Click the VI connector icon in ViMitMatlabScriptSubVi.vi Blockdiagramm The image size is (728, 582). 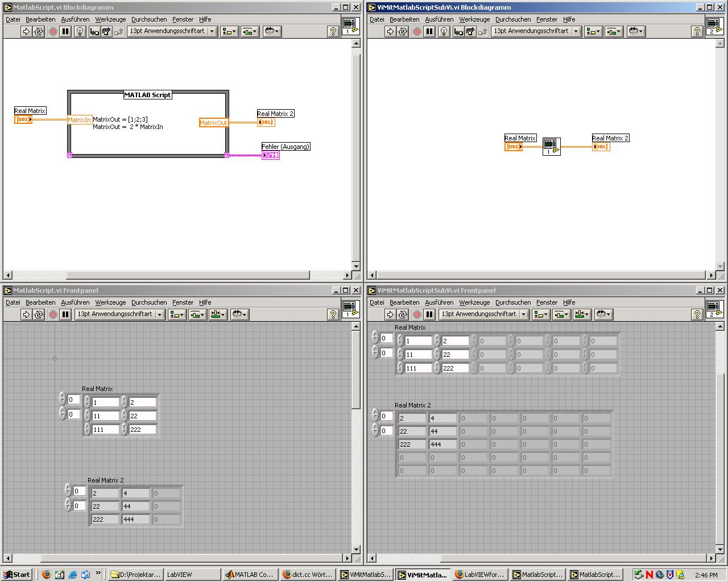714,26
